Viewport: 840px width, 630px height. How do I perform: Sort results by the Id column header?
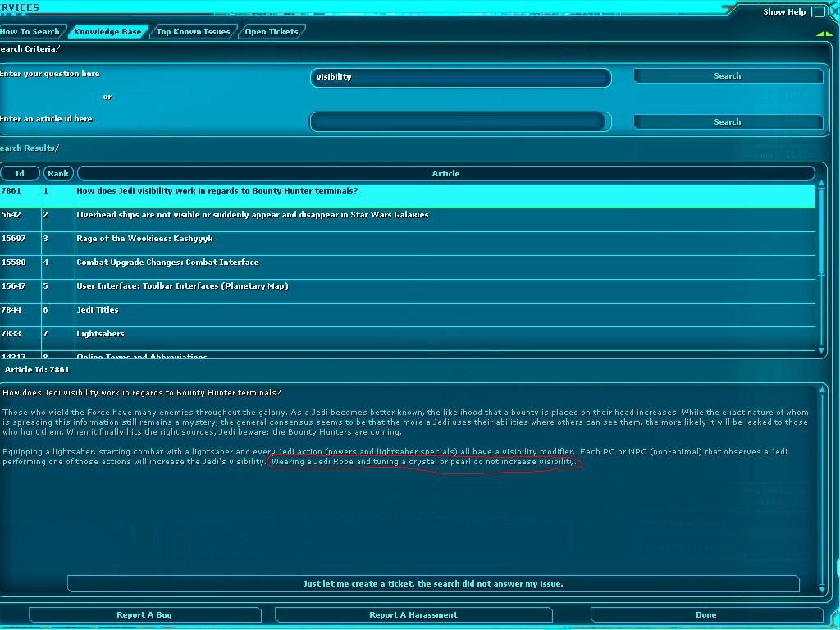[x=20, y=174]
